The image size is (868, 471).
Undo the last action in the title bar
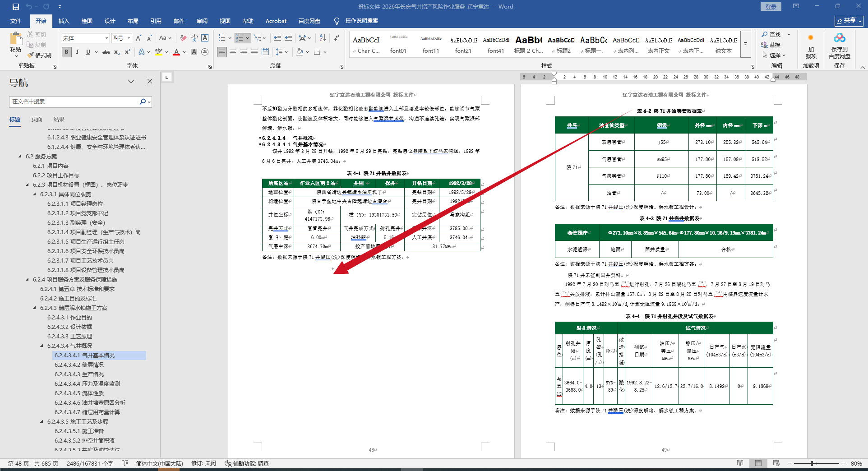(29, 7)
